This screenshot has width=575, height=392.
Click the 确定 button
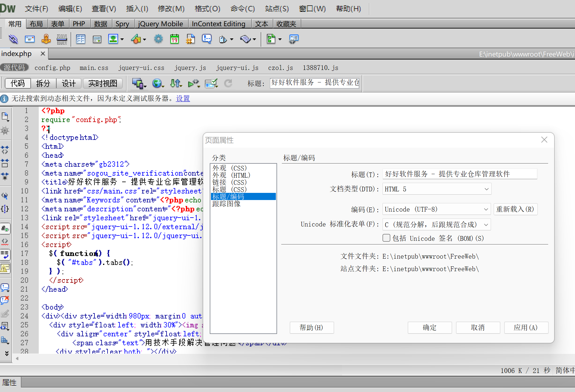tap(430, 327)
